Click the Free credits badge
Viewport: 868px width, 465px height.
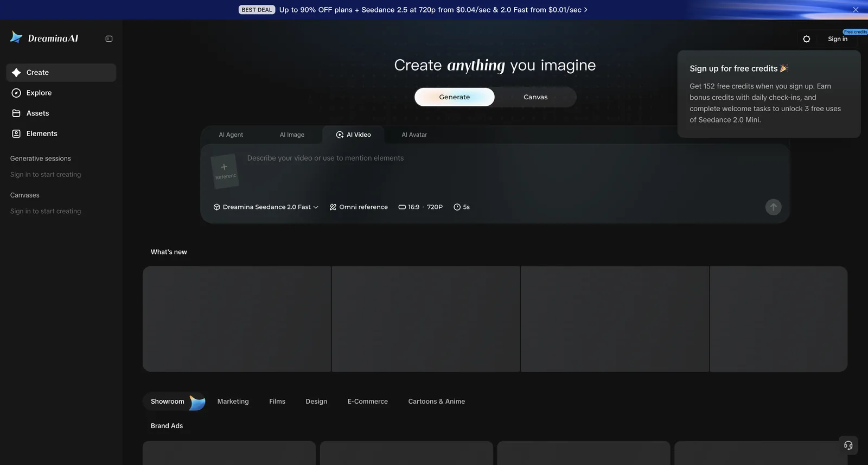(856, 32)
